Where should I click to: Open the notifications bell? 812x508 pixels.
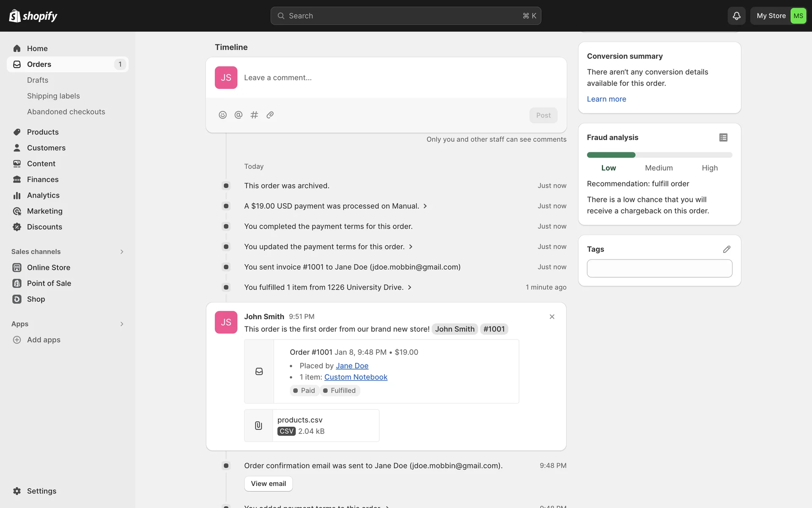pos(736,16)
